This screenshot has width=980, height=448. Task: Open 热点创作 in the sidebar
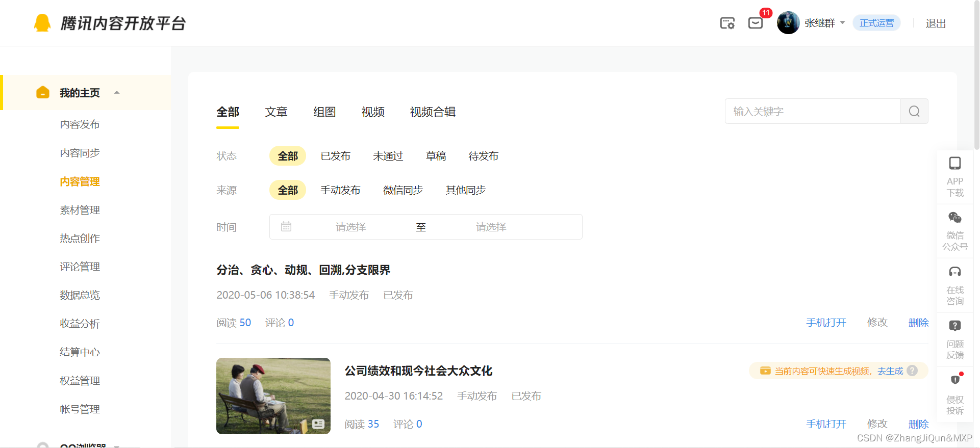[80, 239]
